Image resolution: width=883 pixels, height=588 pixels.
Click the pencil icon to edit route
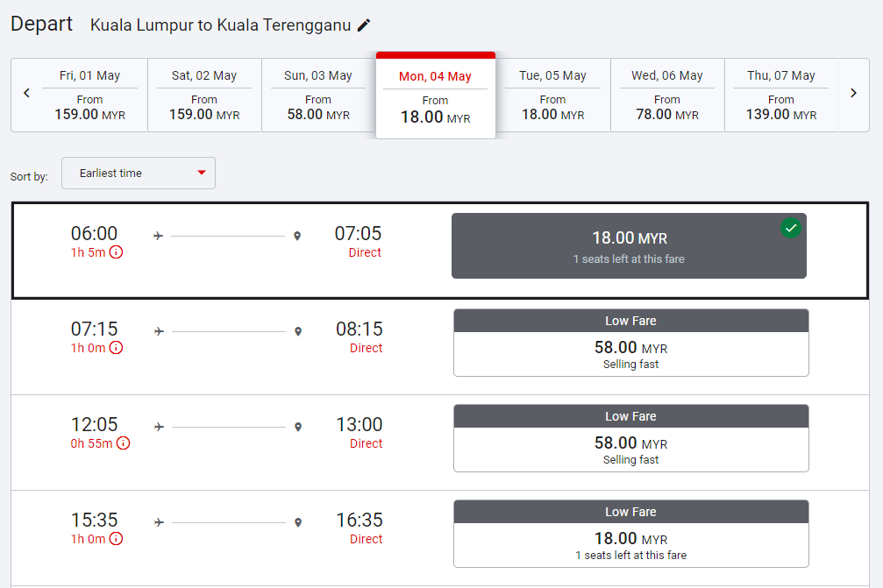tap(365, 25)
